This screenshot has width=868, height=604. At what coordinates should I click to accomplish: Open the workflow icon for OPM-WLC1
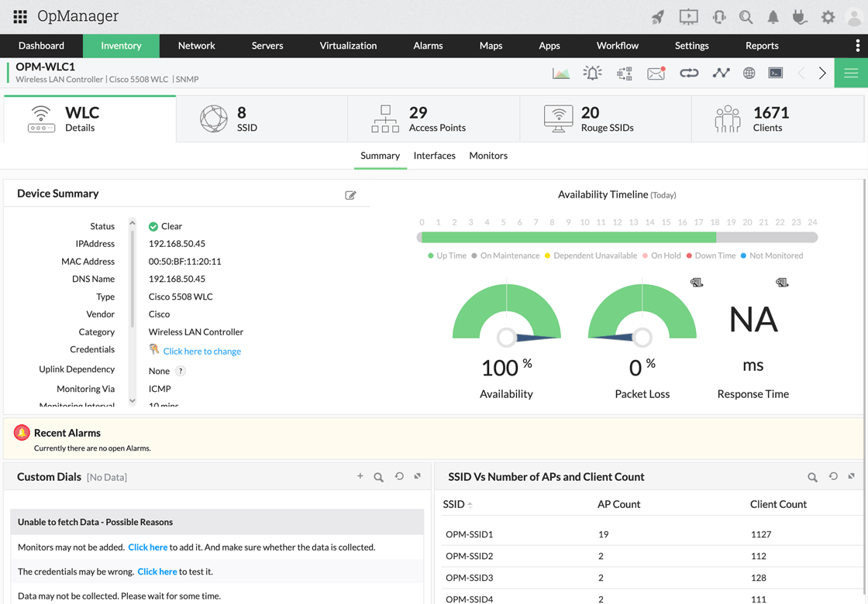coord(625,72)
